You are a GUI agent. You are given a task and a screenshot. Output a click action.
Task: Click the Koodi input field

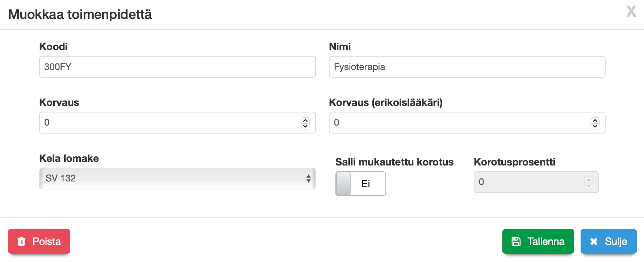177,67
